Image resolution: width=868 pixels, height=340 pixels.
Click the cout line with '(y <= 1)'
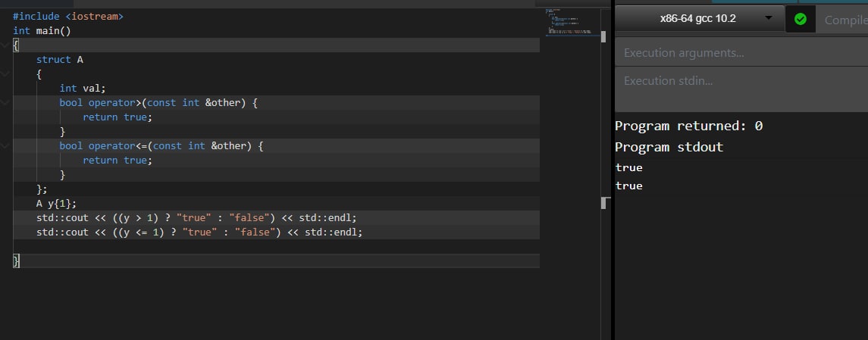pyautogui.click(x=199, y=232)
